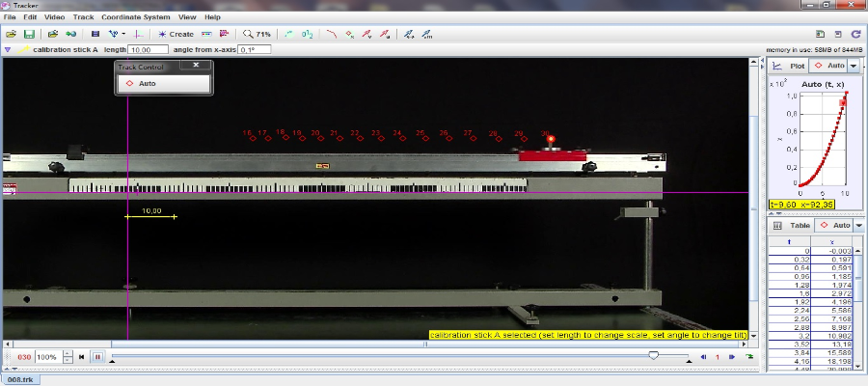Image resolution: width=868 pixels, height=386 pixels.
Task: Open the Track Control icon in toolbar
Action: 206,34
